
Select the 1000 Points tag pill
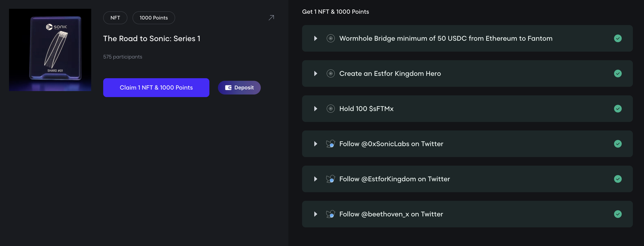pyautogui.click(x=154, y=18)
